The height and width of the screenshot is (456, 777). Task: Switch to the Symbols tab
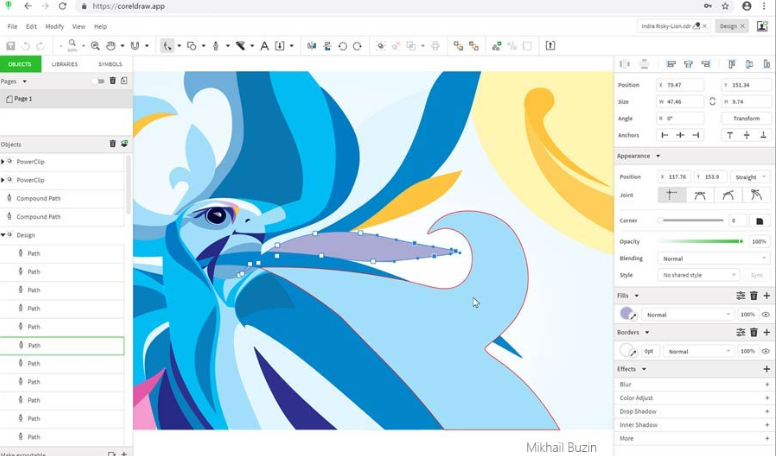click(x=110, y=64)
